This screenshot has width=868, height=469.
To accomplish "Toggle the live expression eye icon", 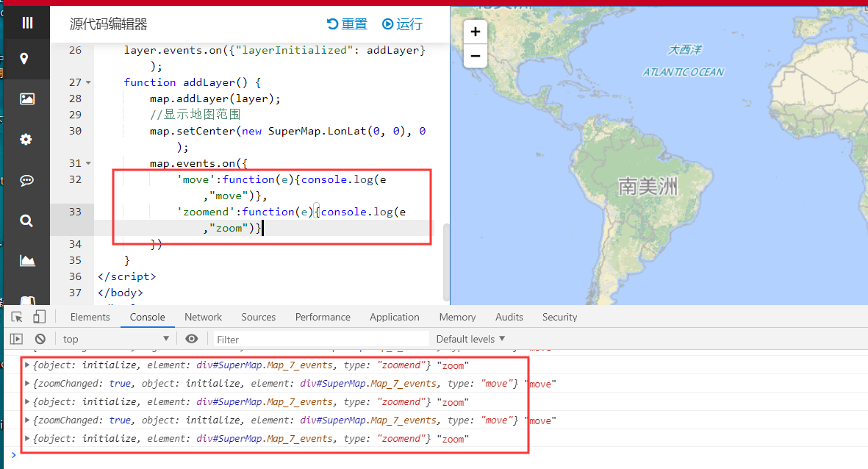I will [192, 339].
